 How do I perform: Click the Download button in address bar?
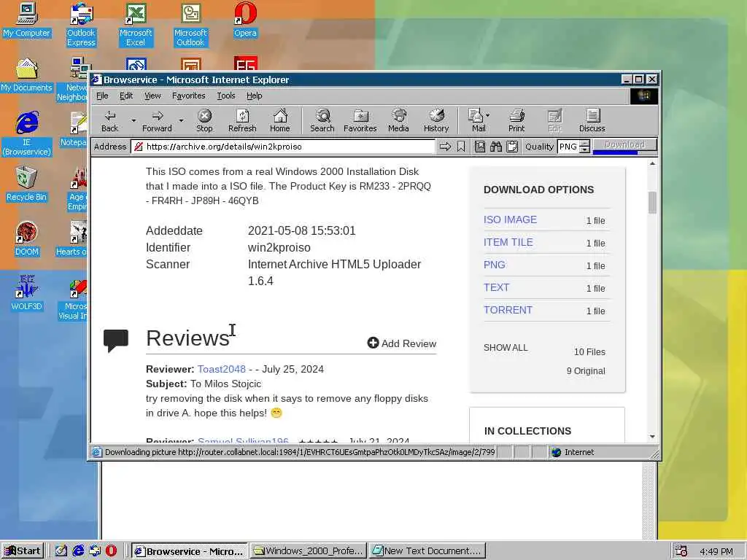(624, 145)
